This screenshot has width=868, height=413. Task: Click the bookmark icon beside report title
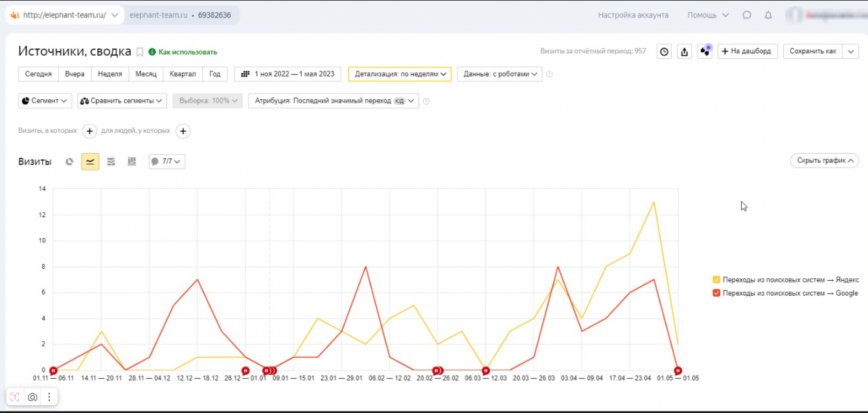click(x=139, y=52)
